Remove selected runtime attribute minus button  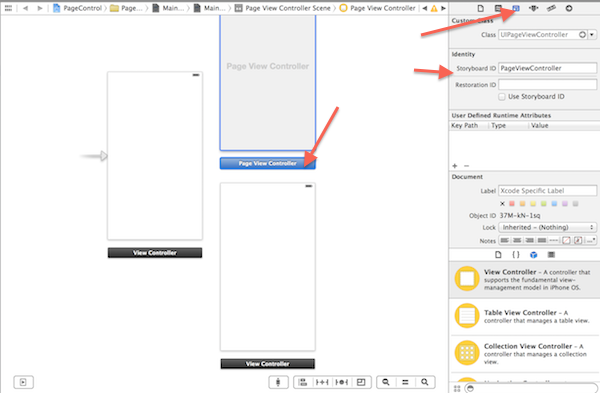click(x=466, y=166)
